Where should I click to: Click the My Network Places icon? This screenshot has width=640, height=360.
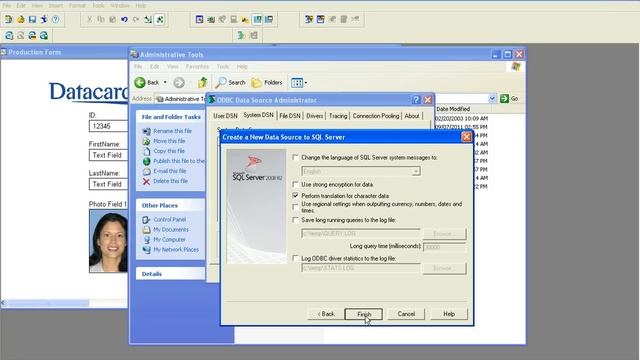click(147, 249)
